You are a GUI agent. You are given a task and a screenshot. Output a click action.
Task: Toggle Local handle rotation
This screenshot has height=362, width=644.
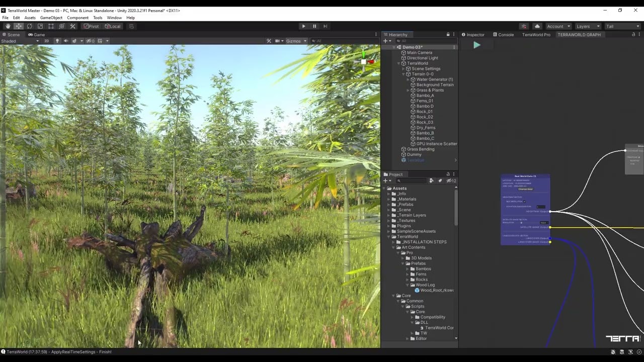[113, 26]
